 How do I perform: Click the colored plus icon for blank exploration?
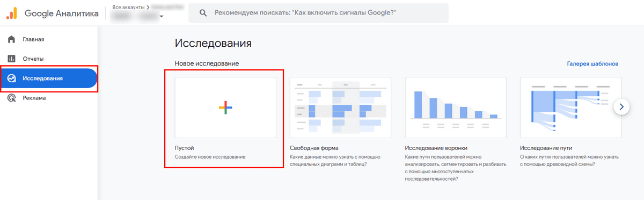point(225,108)
